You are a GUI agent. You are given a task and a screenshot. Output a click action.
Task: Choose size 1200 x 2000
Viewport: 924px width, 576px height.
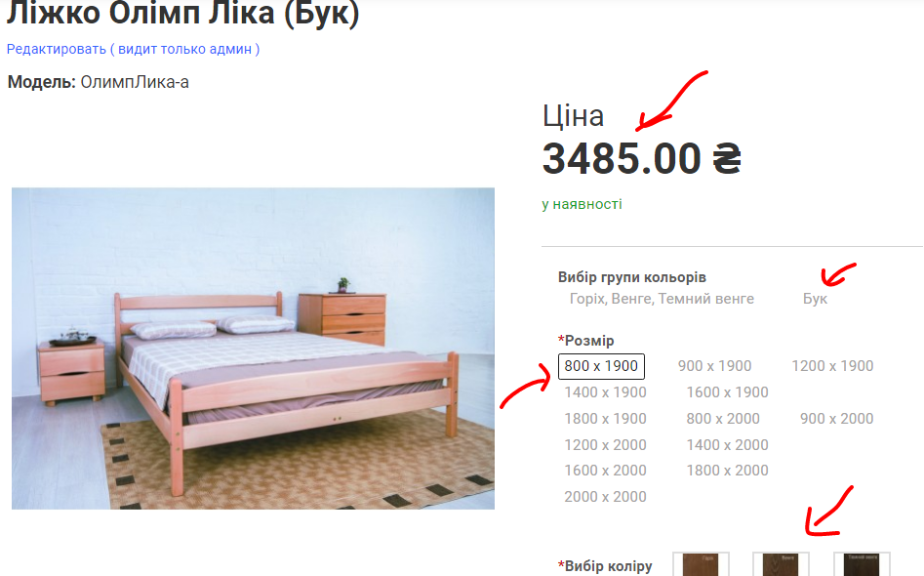coord(605,445)
